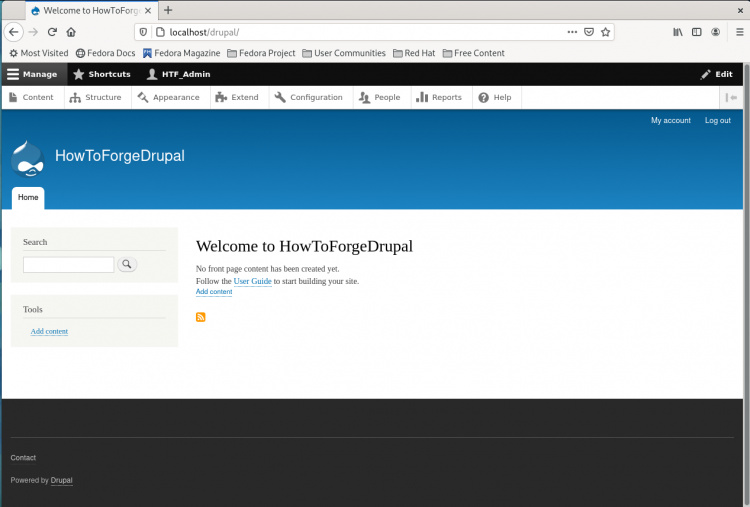
Task: Open the Structure admin menu
Action: coord(96,98)
